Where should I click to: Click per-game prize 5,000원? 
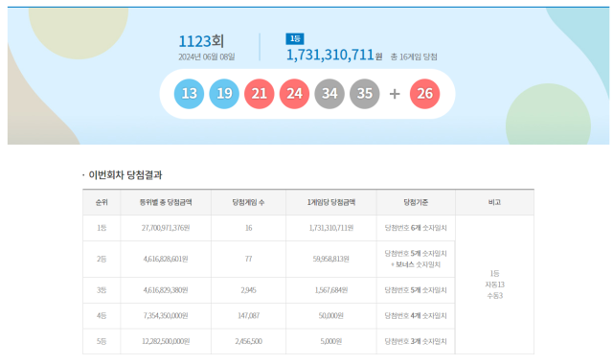click(331, 341)
